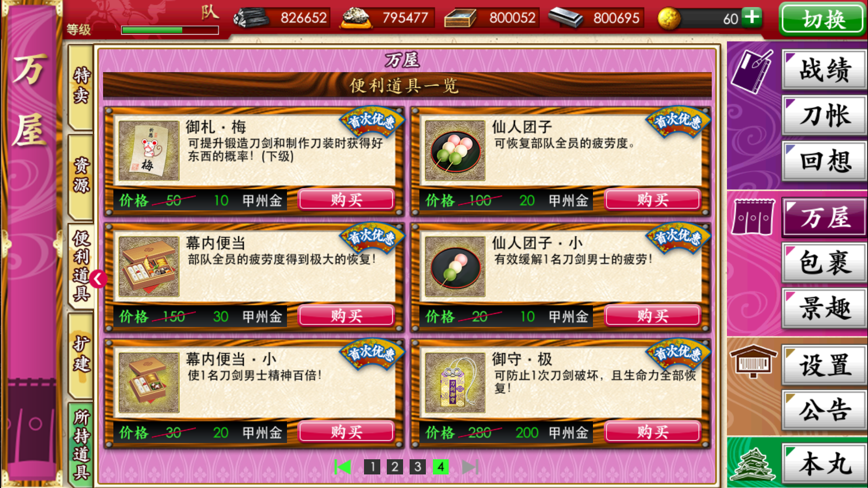Switch to the 所持道具 tab
The image size is (868, 488).
click(x=81, y=444)
